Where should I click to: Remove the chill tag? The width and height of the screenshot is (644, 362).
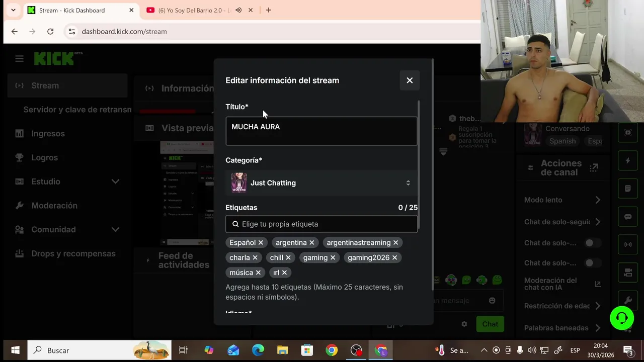(288, 258)
